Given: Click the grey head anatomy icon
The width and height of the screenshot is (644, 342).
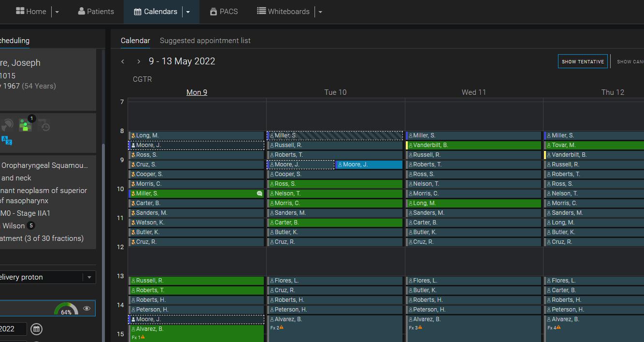Looking at the screenshot, I should [x=7, y=126].
